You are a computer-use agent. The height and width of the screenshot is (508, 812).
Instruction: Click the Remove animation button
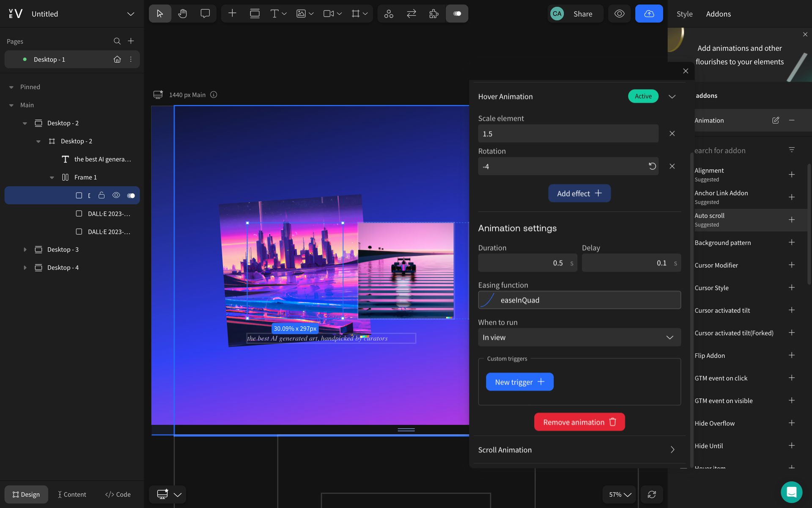579,421
